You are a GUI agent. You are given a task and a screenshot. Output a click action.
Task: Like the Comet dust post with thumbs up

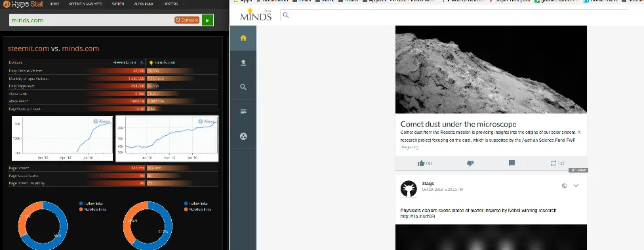point(421,163)
